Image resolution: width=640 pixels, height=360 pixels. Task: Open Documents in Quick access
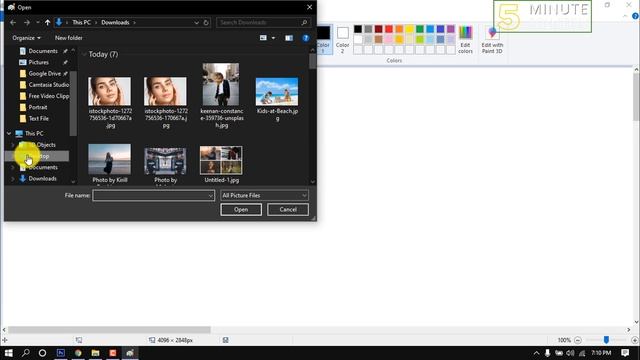click(x=43, y=51)
